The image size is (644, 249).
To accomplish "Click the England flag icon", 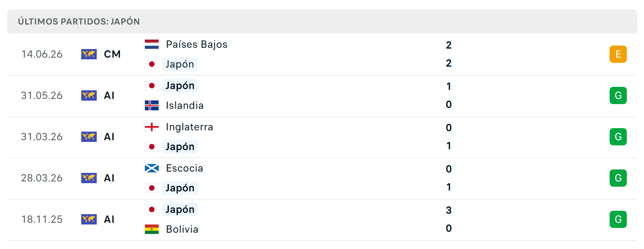I will [x=152, y=127].
